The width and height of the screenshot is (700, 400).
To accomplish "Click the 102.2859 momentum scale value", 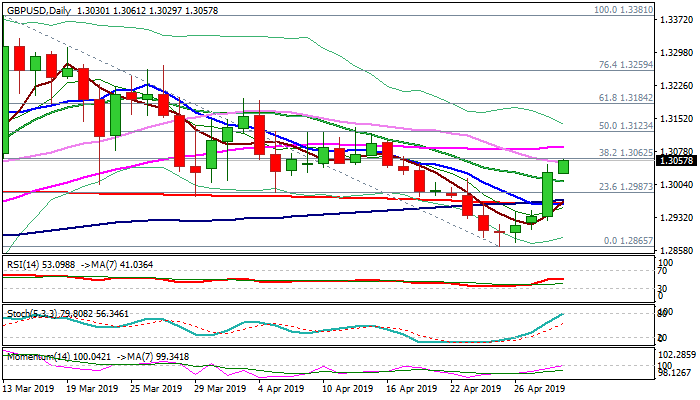I will pos(678,355).
